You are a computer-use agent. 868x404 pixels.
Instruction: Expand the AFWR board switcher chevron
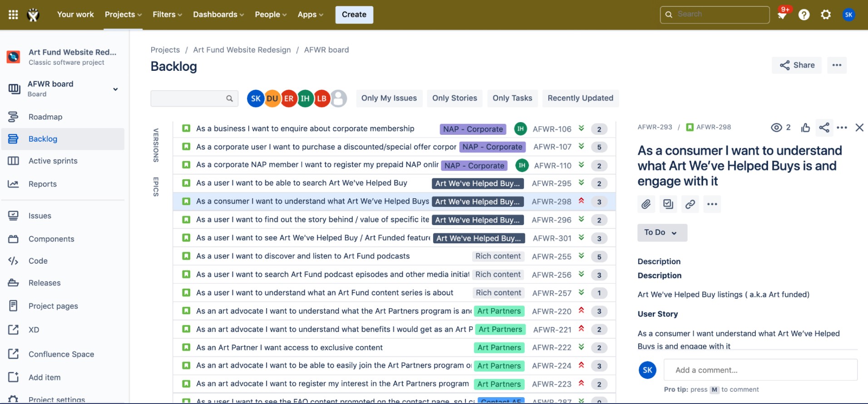tap(115, 89)
